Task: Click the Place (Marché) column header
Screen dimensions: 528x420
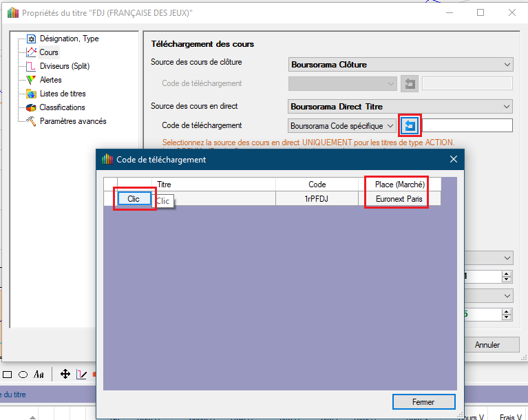Action: tap(399, 185)
